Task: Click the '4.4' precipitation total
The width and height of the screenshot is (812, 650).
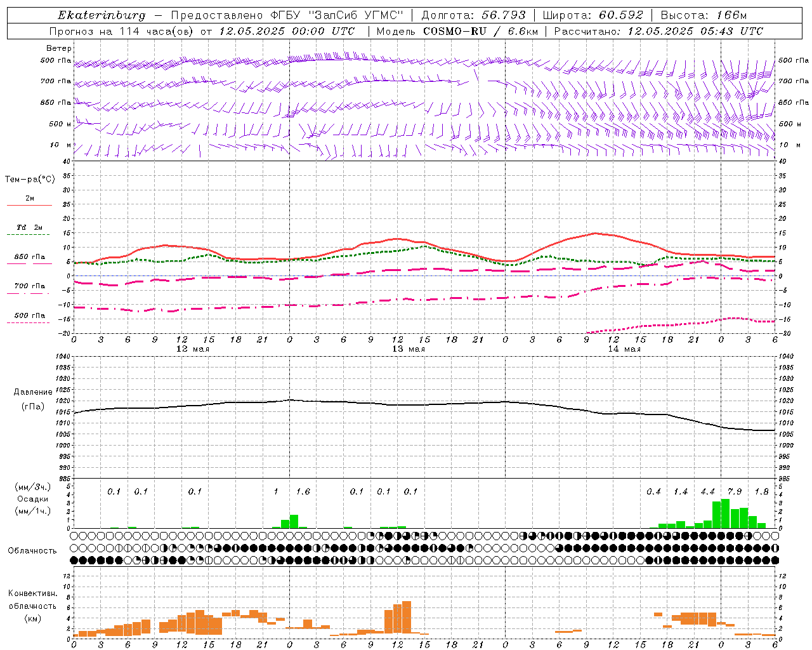Action: (707, 492)
